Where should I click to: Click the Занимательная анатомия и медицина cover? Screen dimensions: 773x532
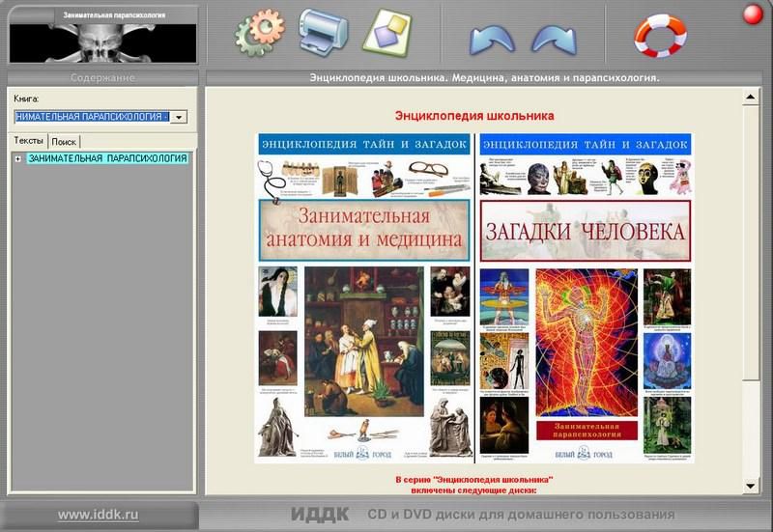point(363,297)
